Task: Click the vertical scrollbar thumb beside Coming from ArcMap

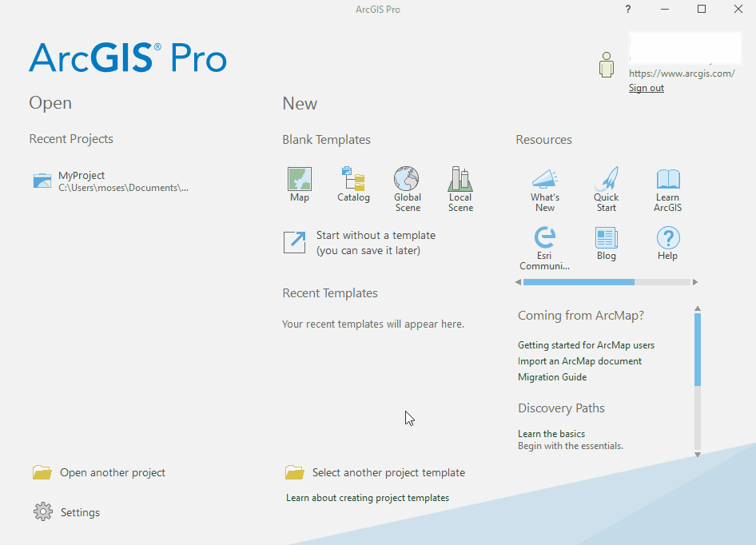Action: [x=698, y=349]
